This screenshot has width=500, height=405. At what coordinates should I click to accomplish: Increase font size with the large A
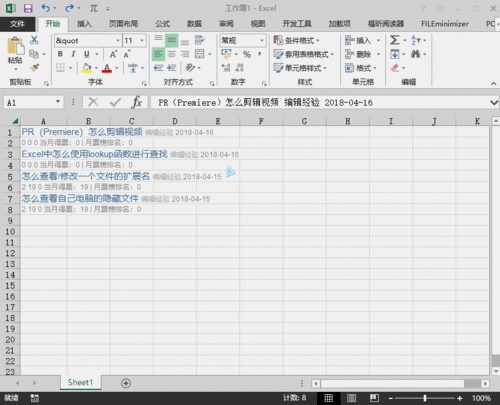(113, 54)
